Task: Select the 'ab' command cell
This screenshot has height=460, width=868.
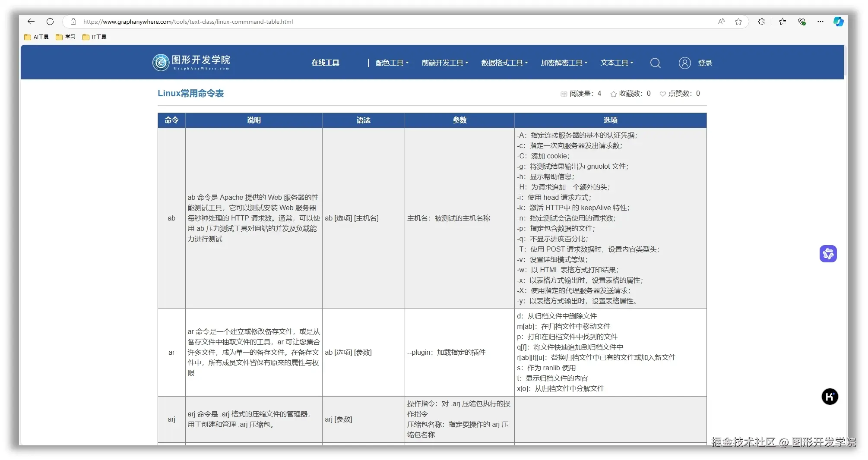Action: click(x=171, y=218)
